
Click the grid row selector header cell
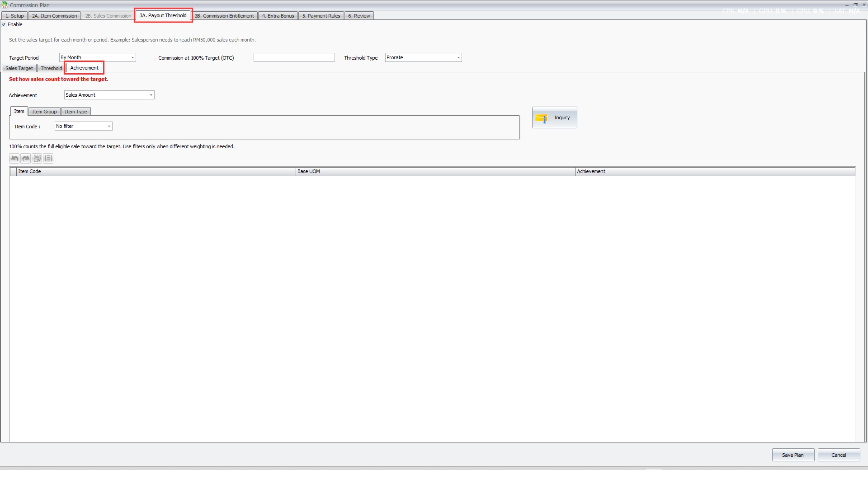pyautogui.click(x=13, y=171)
